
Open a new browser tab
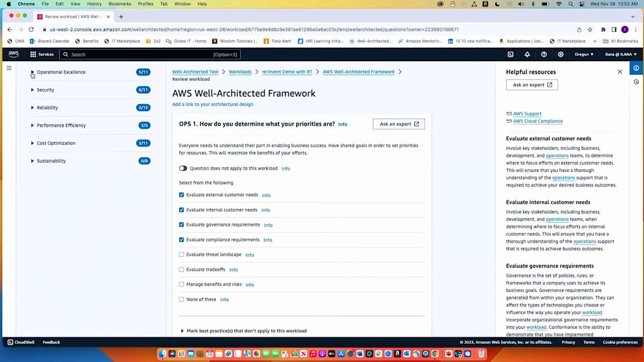pos(121,17)
